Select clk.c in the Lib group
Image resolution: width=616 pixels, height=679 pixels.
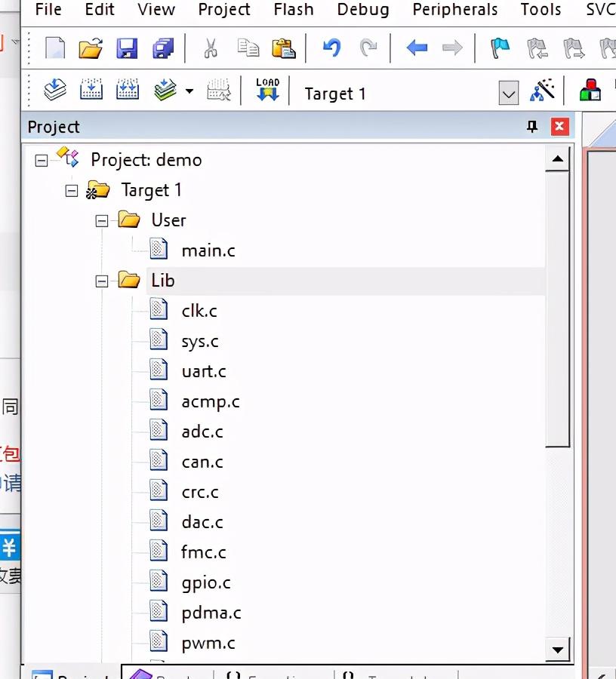[x=199, y=311]
